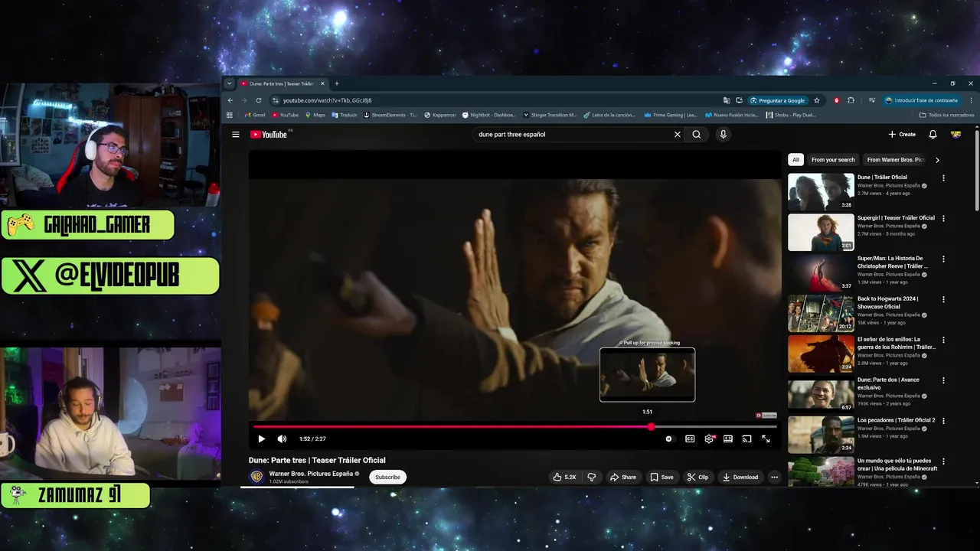980x551 pixels.
Task: Create a Clip of the video
Action: pyautogui.click(x=698, y=478)
